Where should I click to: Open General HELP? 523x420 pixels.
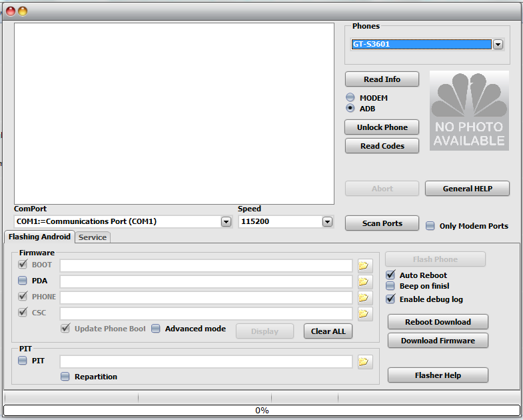tap(467, 189)
